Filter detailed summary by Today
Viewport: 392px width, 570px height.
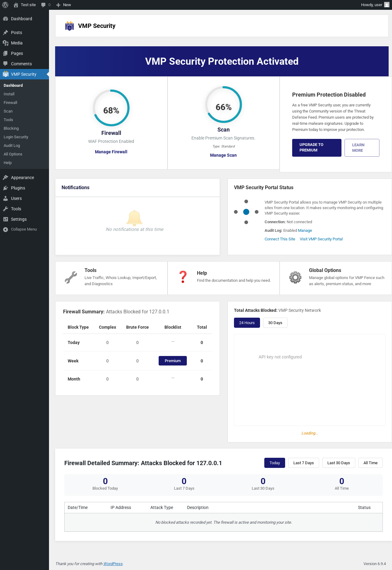tap(275, 463)
